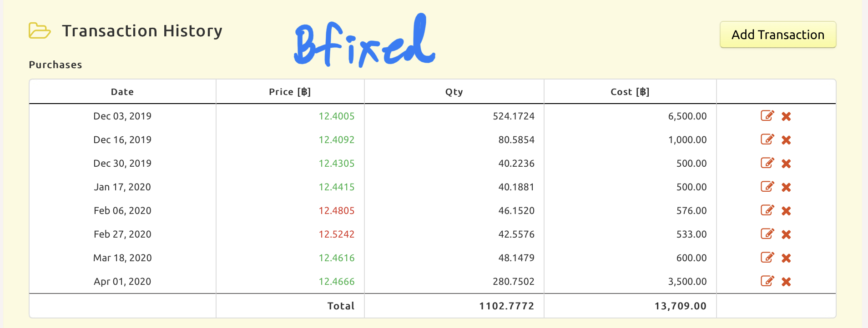Edit the Dec 16, 2019 transaction
The width and height of the screenshot is (868, 328).
(767, 139)
